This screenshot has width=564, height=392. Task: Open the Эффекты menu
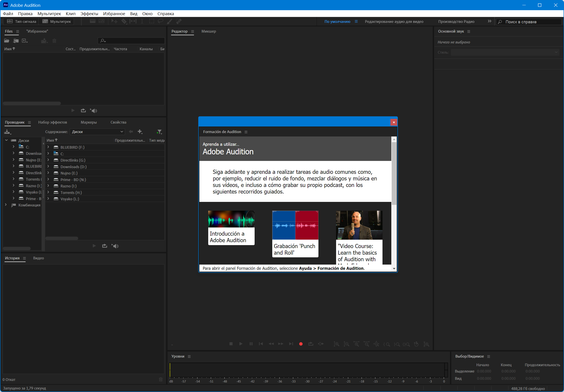(89, 14)
